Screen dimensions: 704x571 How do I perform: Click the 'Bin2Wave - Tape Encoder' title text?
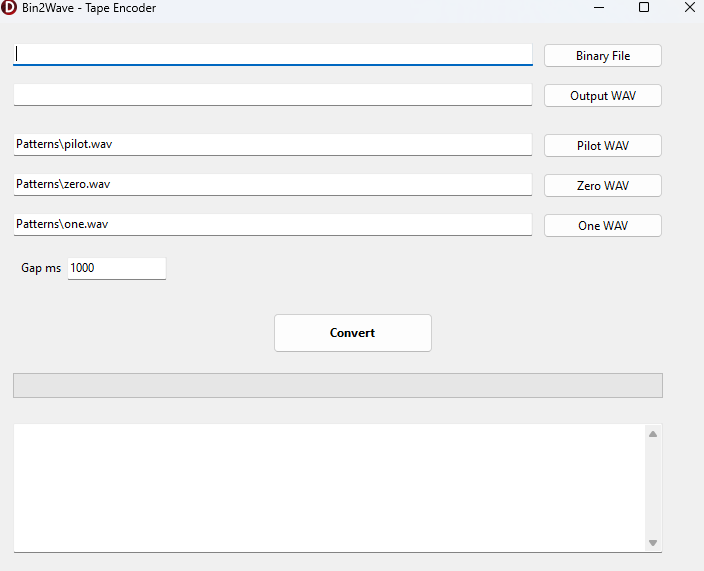[89, 8]
